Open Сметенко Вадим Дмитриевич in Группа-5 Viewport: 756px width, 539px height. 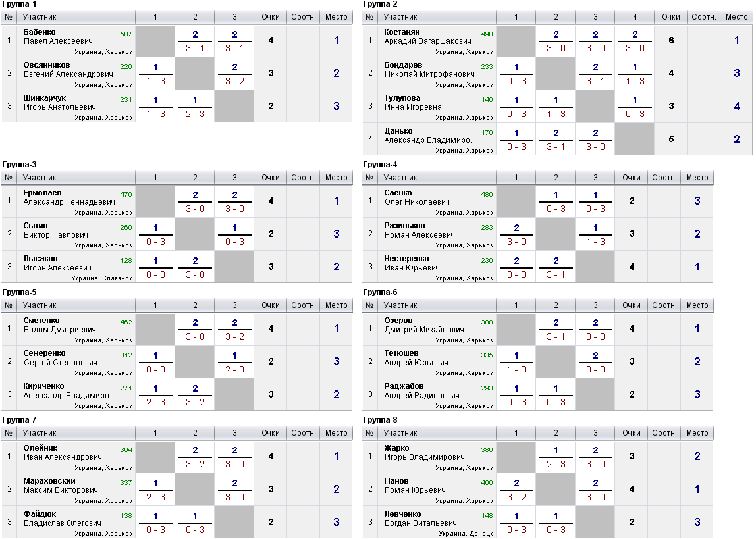pyautogui.click(x=60, y=325)
